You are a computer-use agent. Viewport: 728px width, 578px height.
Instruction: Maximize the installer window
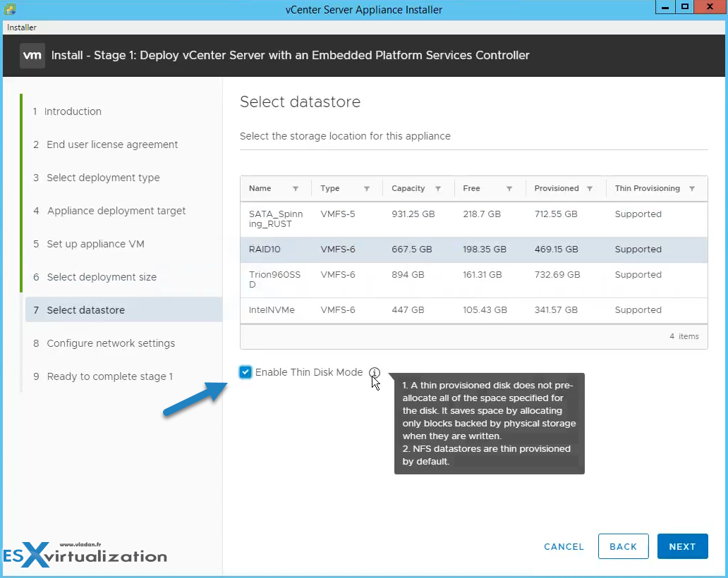[x=684, y=7]
